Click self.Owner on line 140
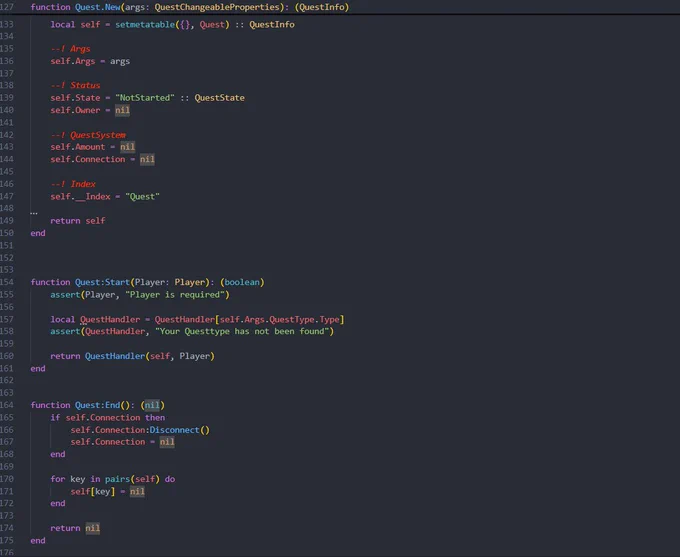 (75, 110)
